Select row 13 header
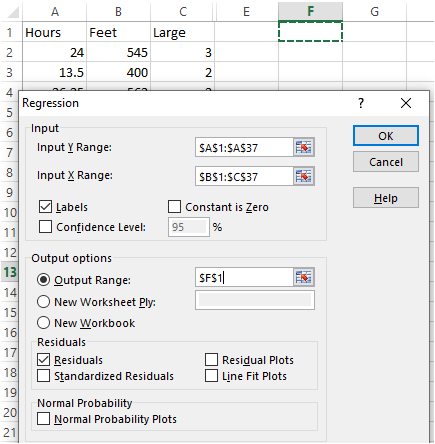Screen dimensions: 435x444 coord(10,272)
